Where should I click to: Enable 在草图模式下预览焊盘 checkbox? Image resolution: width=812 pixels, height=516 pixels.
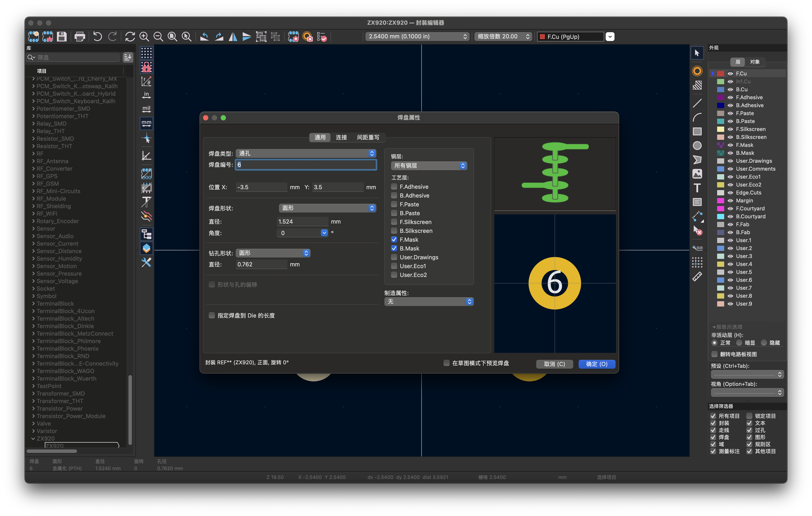[x=446, y=363]
